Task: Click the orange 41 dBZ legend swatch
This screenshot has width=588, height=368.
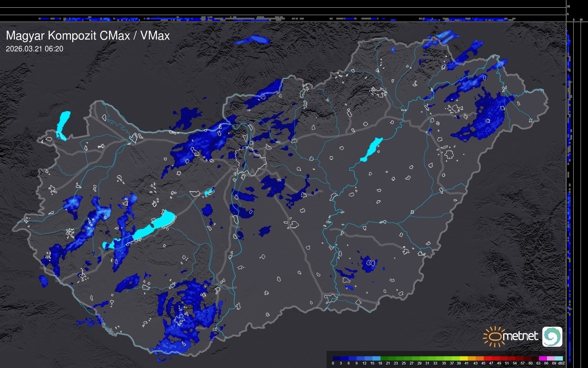Action: click(x=472, y=358)
